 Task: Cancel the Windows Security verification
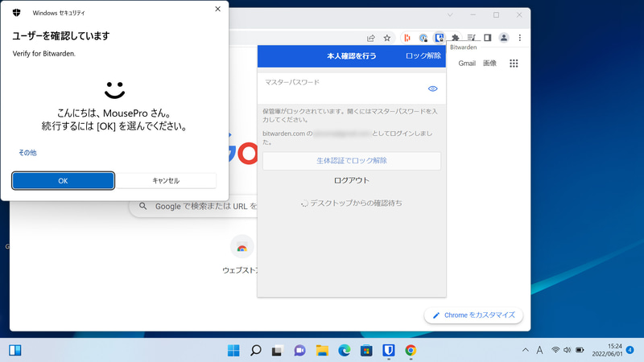tap(166, 180)
